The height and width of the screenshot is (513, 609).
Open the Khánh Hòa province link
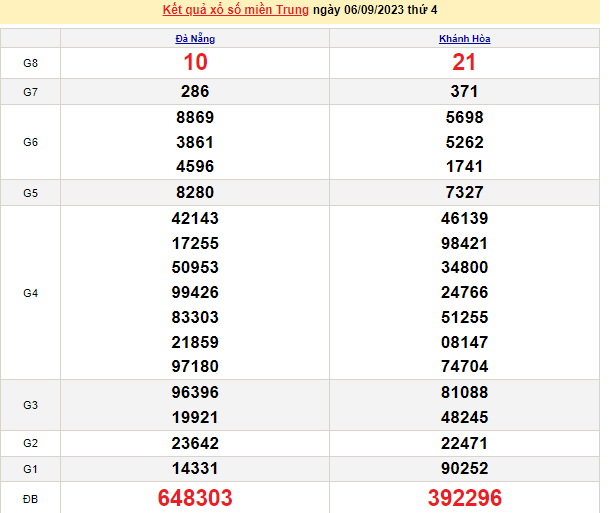[464, 39]
